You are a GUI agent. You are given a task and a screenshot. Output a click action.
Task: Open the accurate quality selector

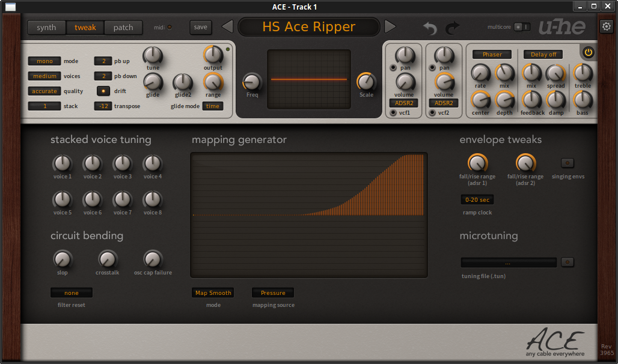(44, 91)
